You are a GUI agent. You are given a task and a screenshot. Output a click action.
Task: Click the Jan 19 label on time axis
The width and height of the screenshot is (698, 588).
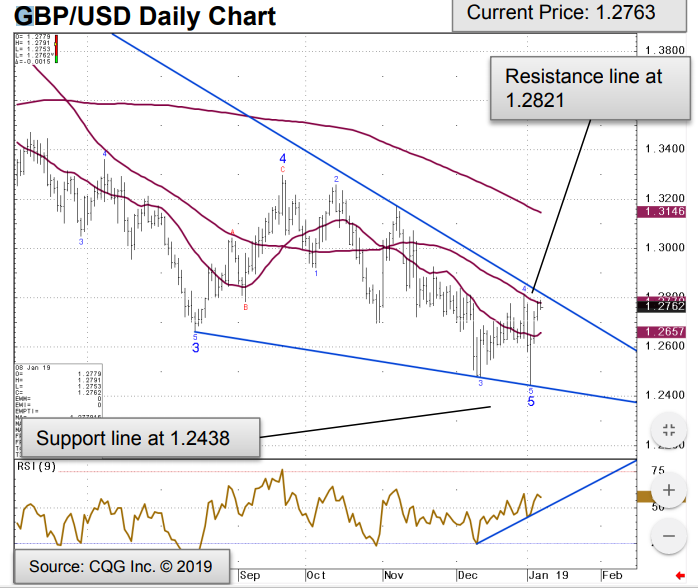(542, 576)
